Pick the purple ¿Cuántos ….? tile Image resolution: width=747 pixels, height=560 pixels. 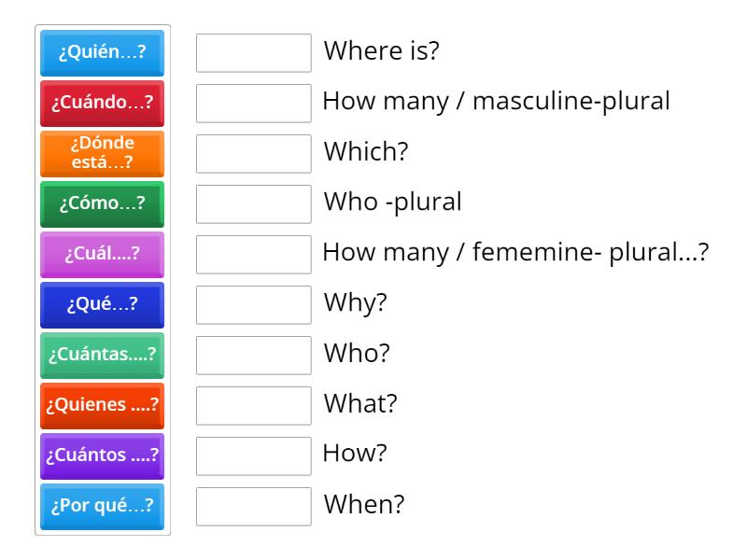click(103, 455)
